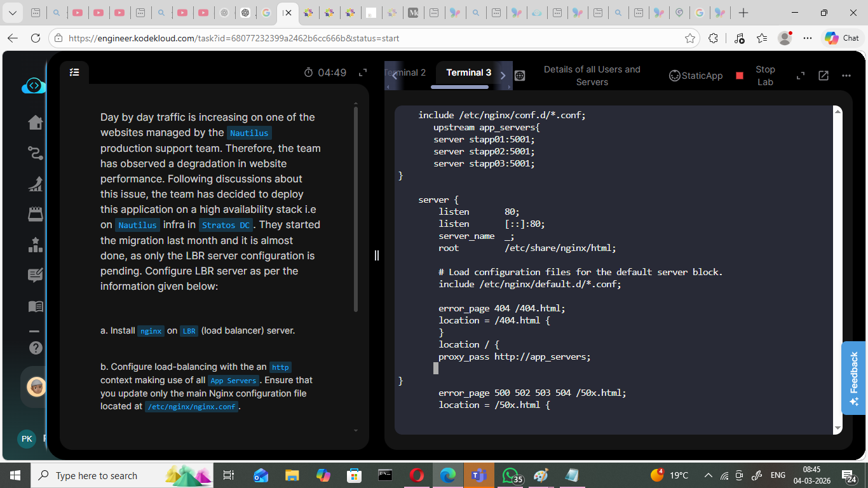Open the notification center with 24 badge
Viewport: 868px width, 488px height.
(850, 475)
